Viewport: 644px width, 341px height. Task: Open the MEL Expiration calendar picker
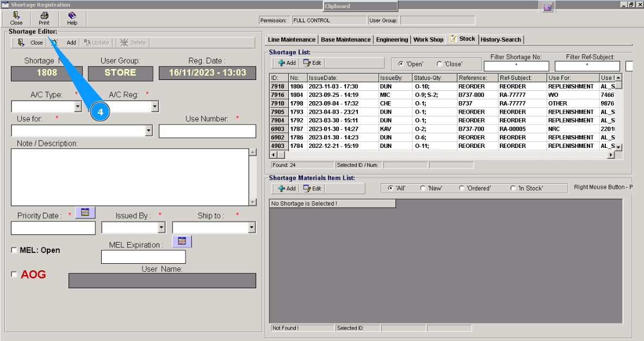tap(182, 241)
